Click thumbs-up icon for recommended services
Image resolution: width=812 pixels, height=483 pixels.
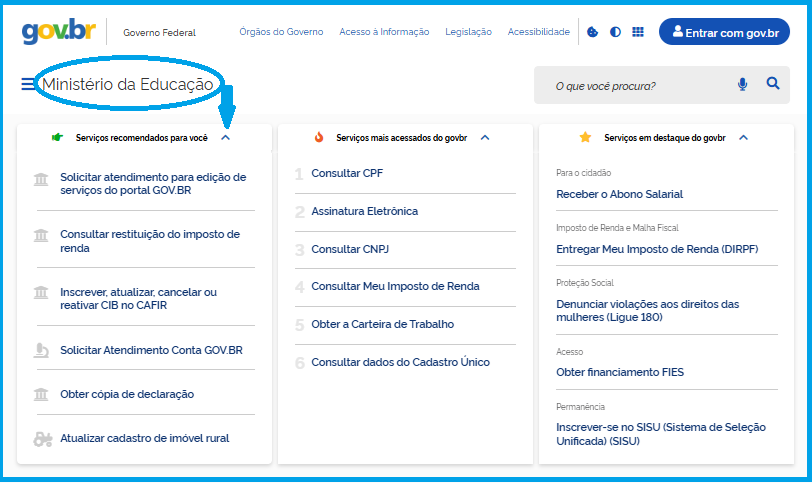57,137
